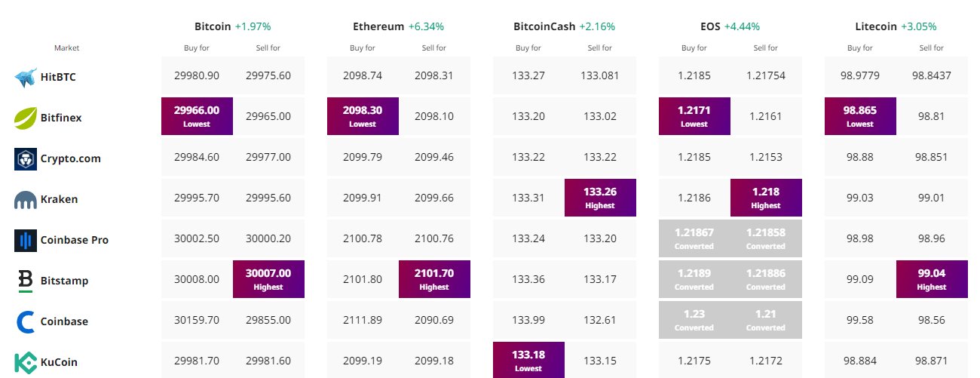Open the Bitcoin column header
The width and height of the screenshot is (980, 378).
(x=213, y=26)
